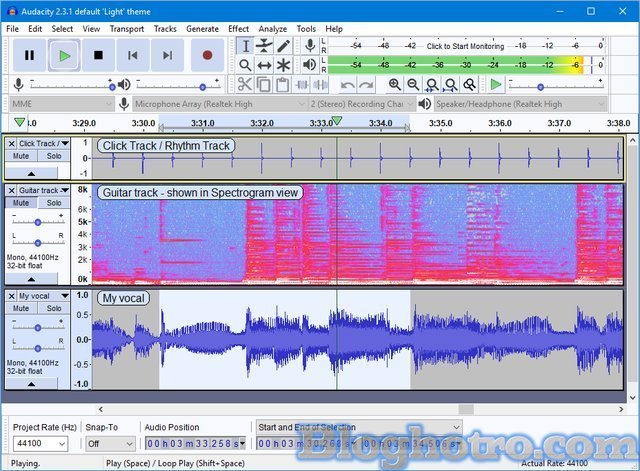Start recording with the red Record button

[207, 55]
